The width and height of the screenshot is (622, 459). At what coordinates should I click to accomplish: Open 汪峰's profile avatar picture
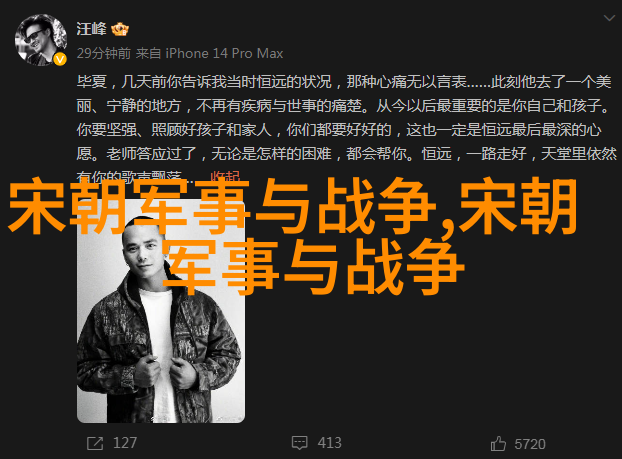40,40
